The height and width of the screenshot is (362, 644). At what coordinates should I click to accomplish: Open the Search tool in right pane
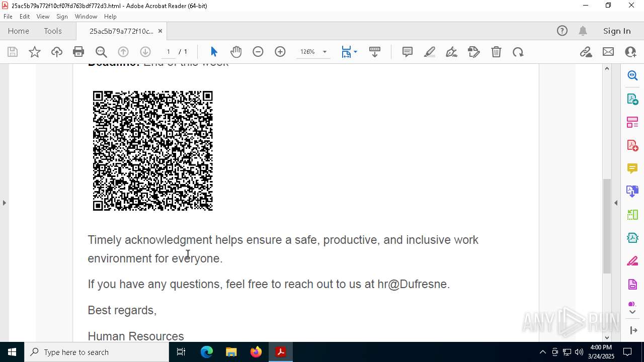[632, 75]
